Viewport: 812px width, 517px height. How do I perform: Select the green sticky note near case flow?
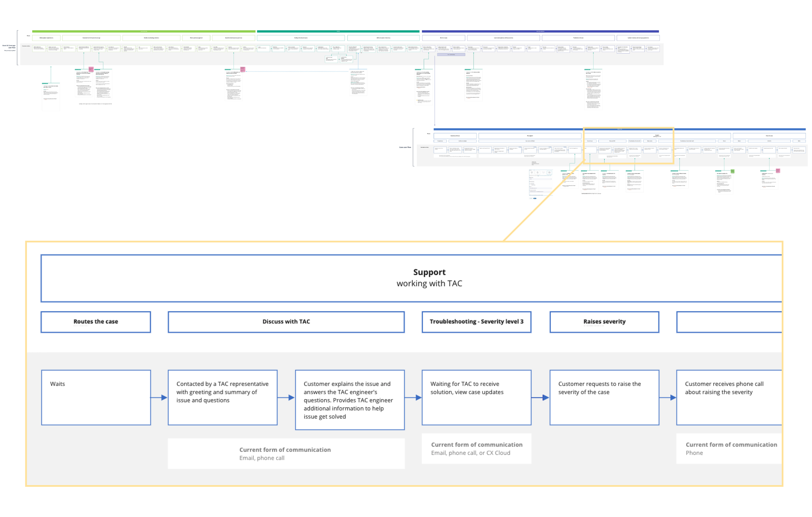(x=732, y=172)
